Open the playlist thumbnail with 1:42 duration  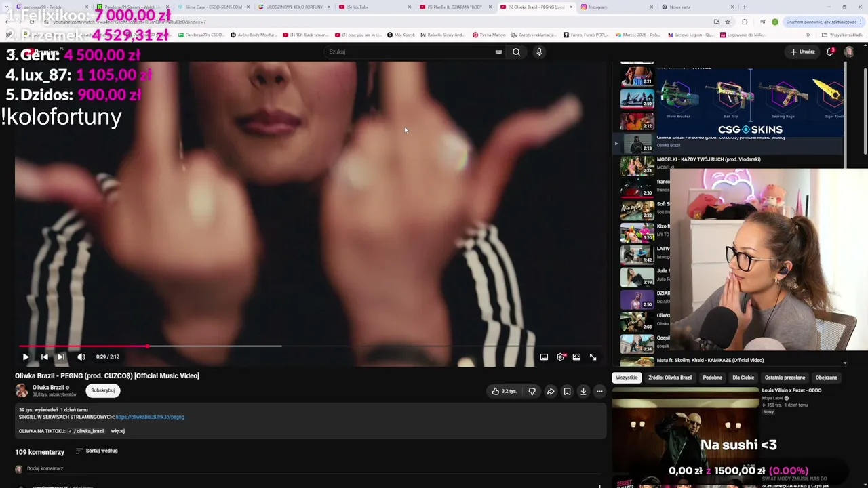[637, 255]
